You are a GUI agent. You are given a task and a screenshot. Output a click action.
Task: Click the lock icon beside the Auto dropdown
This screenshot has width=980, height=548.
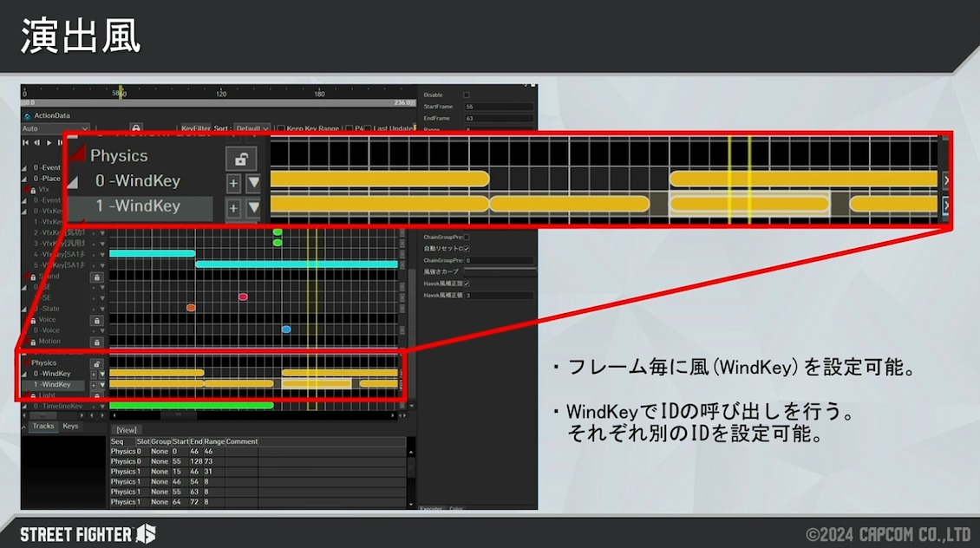135,128
